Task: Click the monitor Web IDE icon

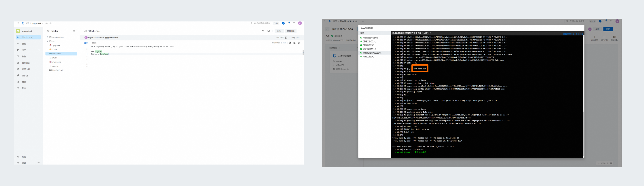Action: (x=269, y=31)
